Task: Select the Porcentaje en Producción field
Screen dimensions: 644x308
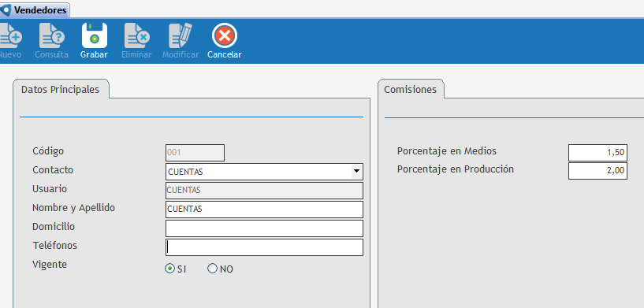Action: click(x=597, y=171)
